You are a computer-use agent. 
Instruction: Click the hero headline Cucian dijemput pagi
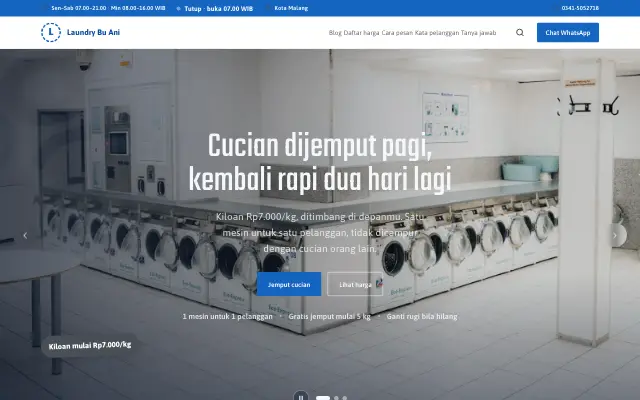(320, 162)
